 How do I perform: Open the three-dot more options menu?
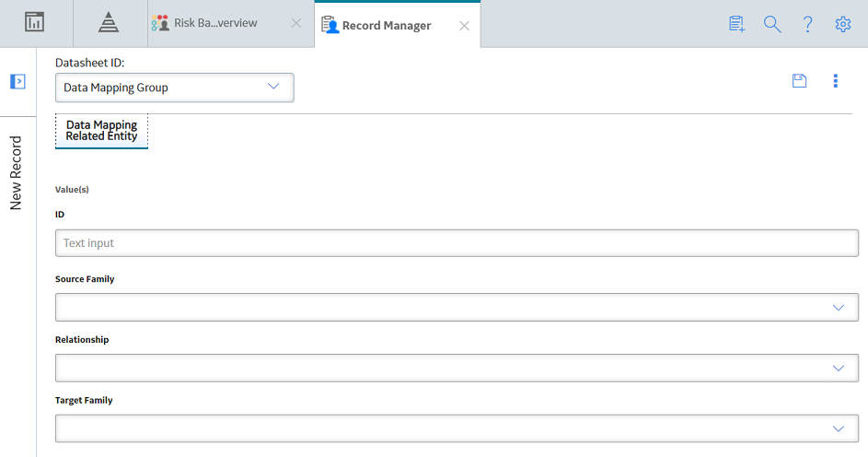pos(836,81)
